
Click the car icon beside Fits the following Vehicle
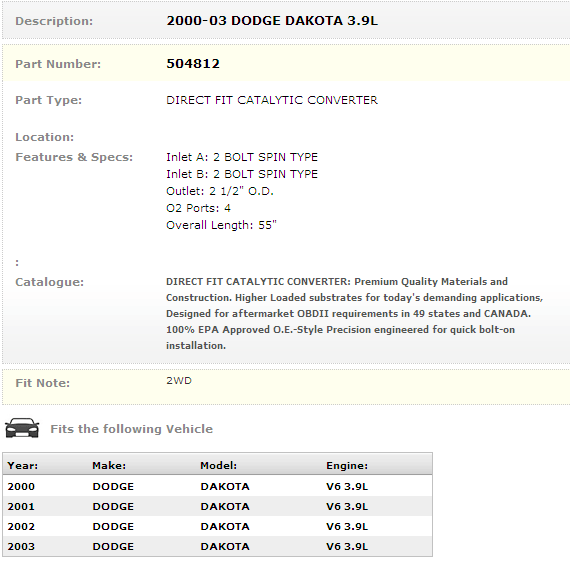click(x=22, y=428)
